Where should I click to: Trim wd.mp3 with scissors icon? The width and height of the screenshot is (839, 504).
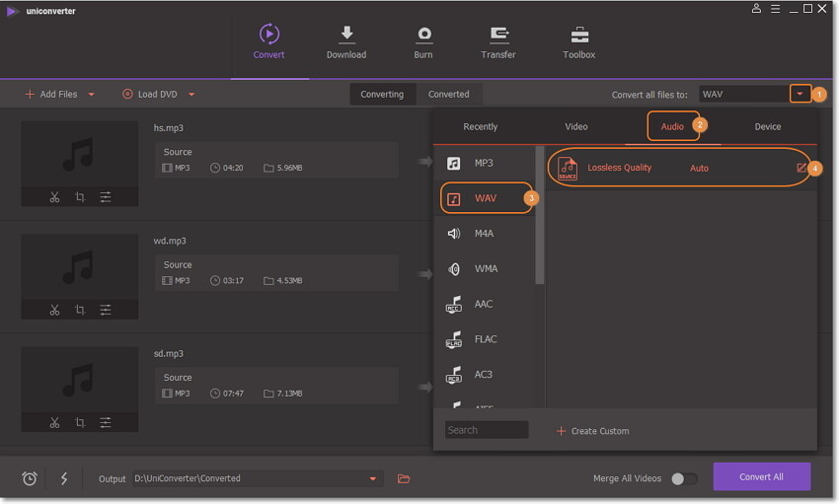(x=54, y=310)
